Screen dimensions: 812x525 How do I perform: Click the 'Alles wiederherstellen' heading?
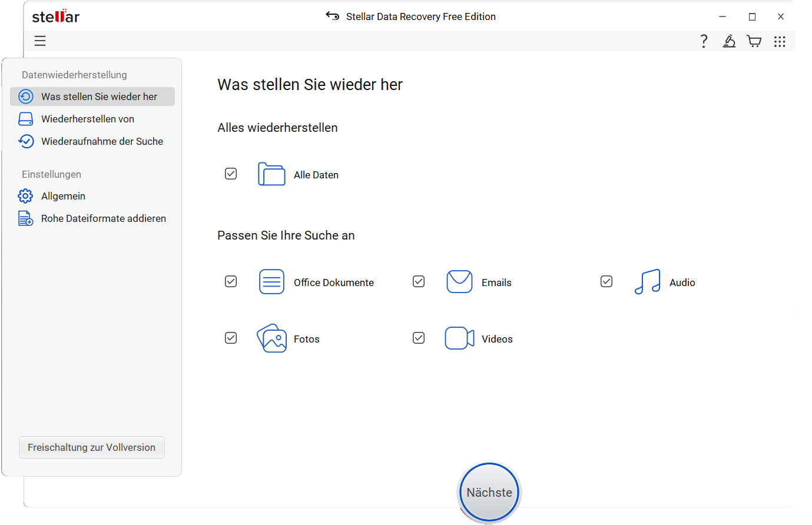(x=277, y=128)
